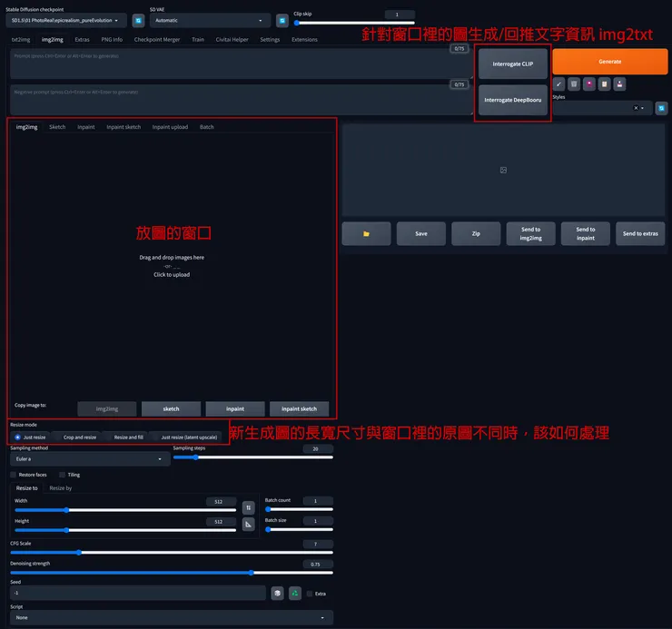Image resolution: width=672 pixels, height=629 pixels.
Task: Refresh the Stable Diffusion checkpoint list
Action: 138,21
